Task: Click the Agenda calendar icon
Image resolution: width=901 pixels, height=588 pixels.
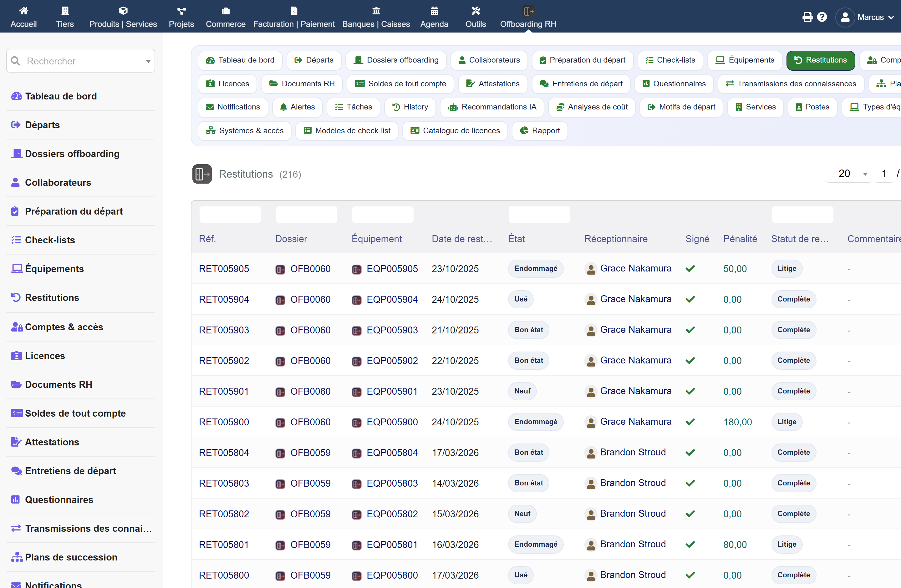Action: coord(434,11)
